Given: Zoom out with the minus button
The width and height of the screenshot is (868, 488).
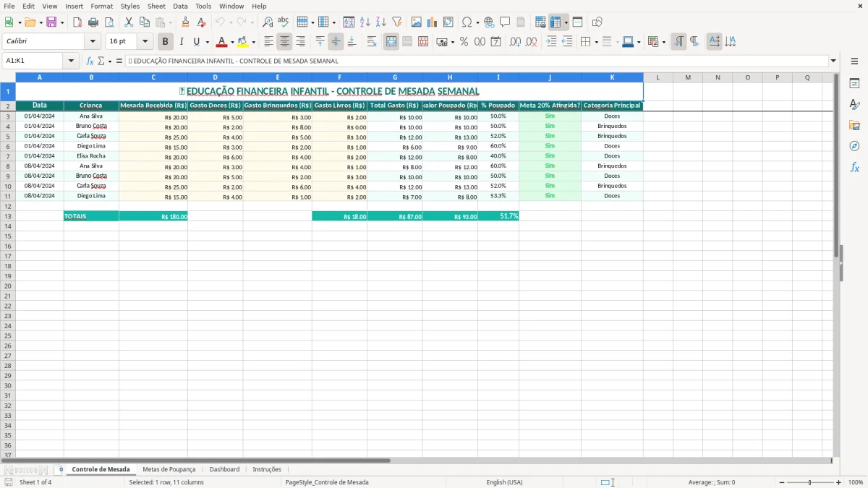Looking at the screenshot, I should tap(782, 482).
